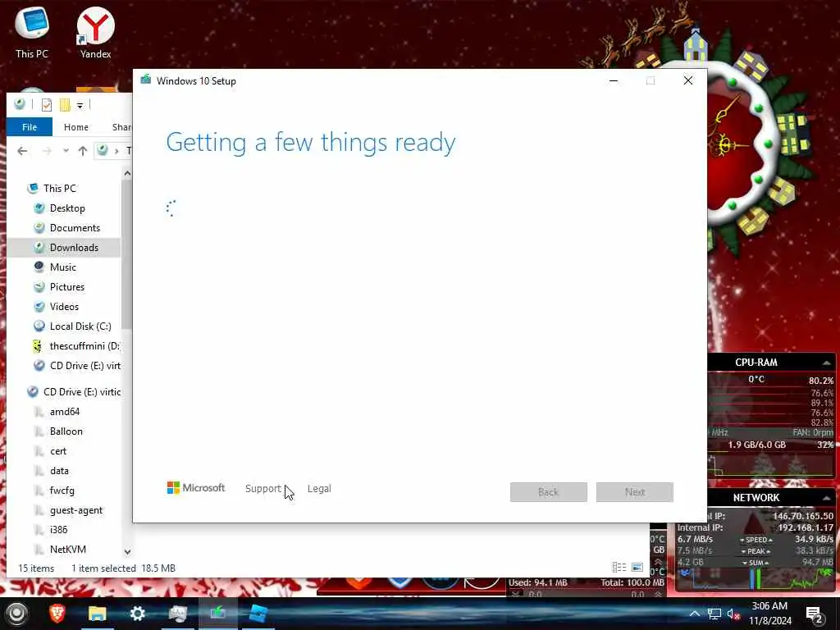The height and width of the screenshot is (630, 840).
Task: Collapse the NETWORK gadget panel
Action: click(x=826, y=498)
